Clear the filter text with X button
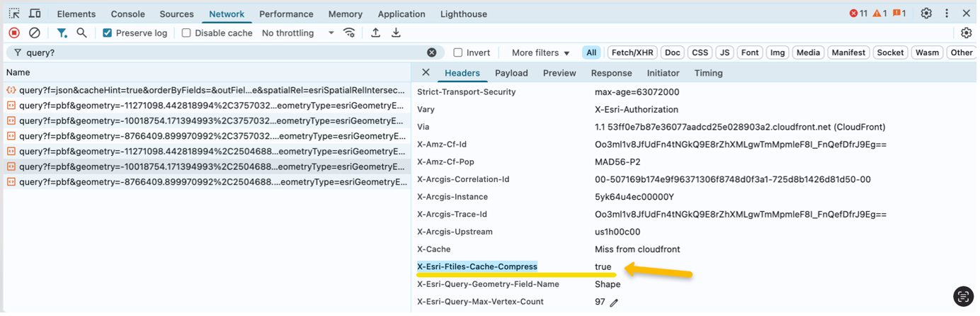This screenshot has width=980, height=316. pyautogui.click(x=431, y=52)
